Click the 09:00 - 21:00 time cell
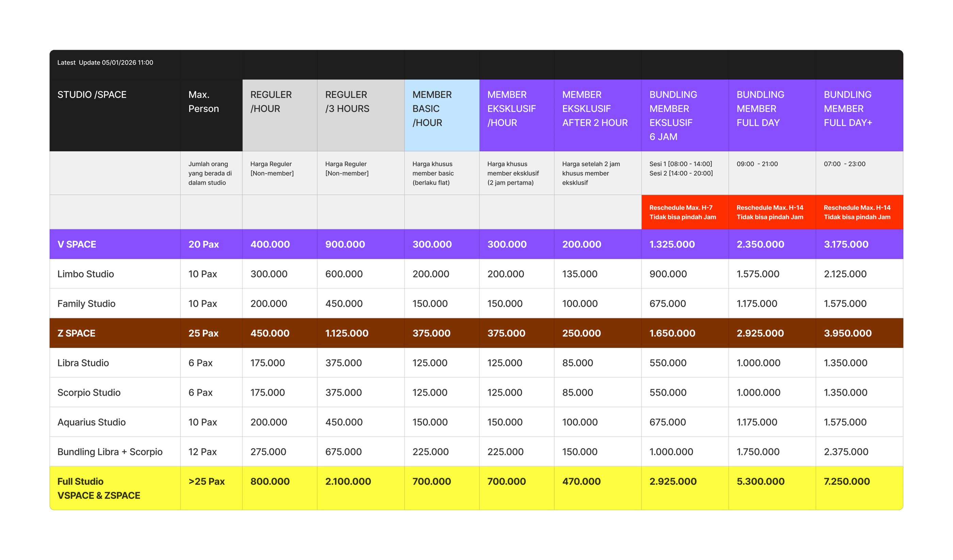This screenshot has height=560, width=953. (x=757, y=164)
